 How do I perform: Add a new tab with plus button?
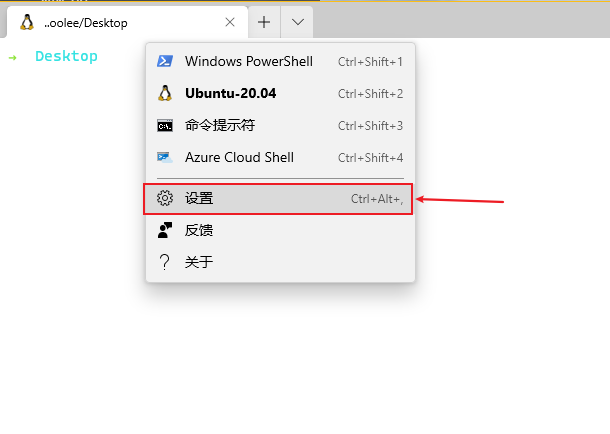(264, 22)
